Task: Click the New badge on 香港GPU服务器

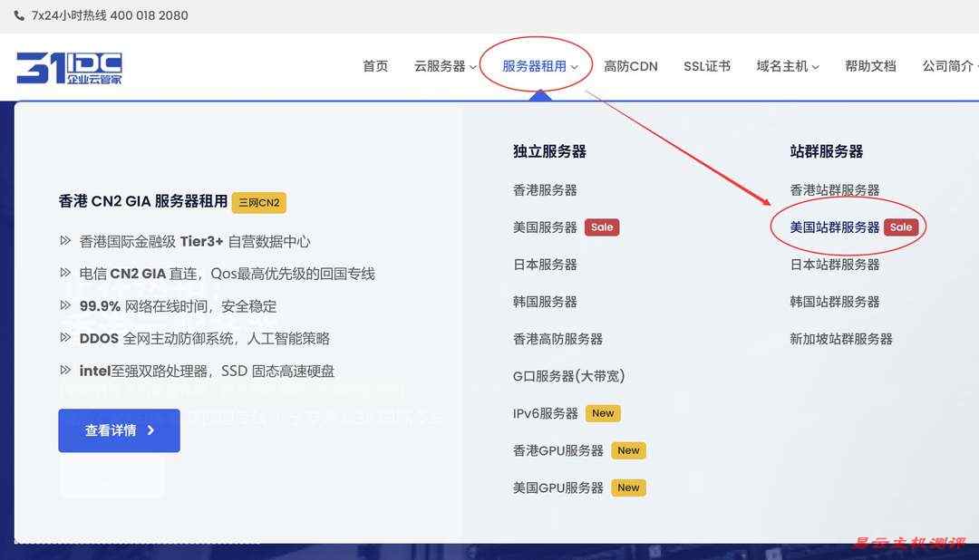Action: [x=628, y=450]
